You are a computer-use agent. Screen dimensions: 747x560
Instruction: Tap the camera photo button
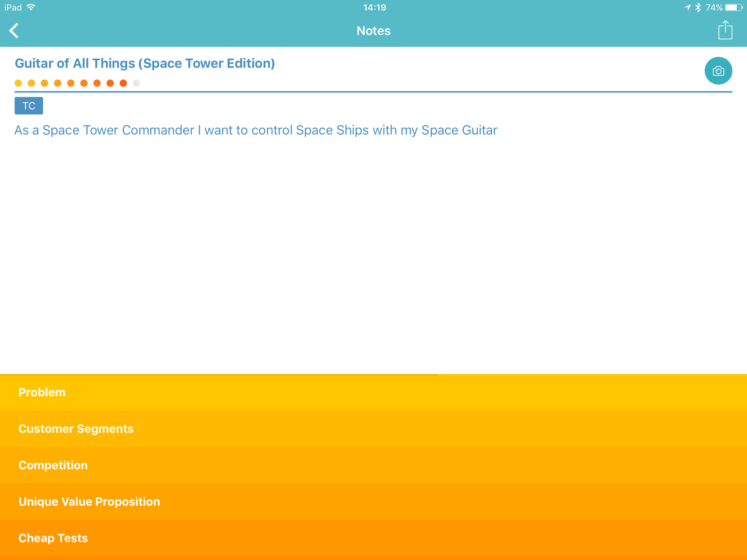click(x=718, y=71)
